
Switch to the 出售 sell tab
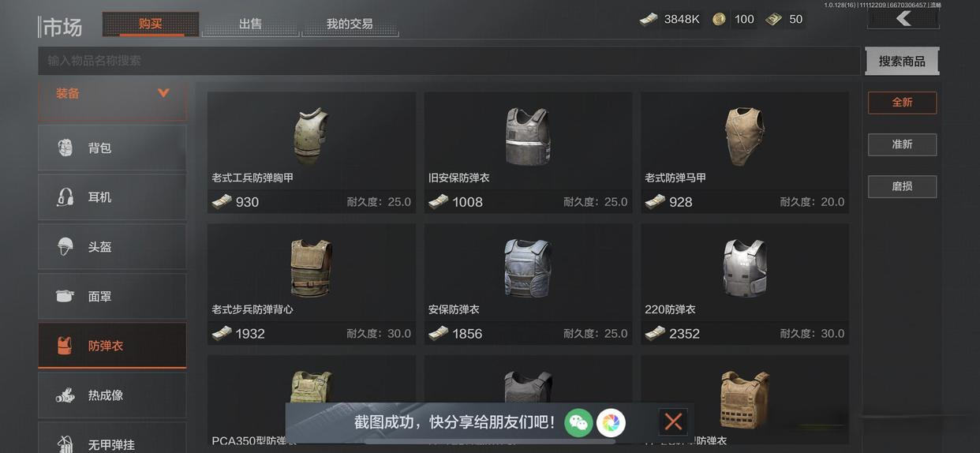click(x=251, y=24)
